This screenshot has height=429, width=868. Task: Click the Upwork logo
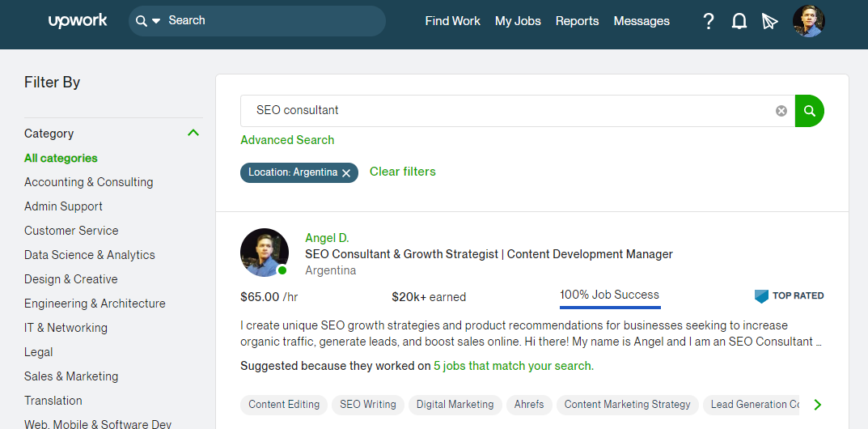tap(78, 21)
